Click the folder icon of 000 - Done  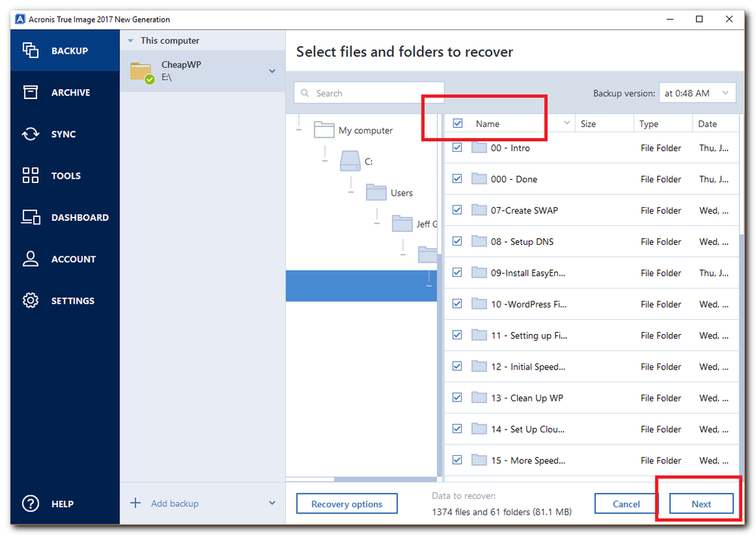(x=479, y=179)
